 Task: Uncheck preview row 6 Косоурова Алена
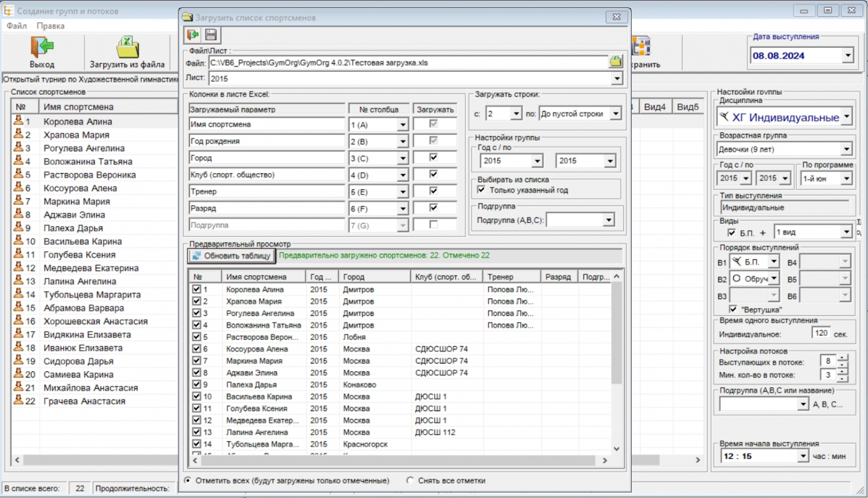coord(196,348)
